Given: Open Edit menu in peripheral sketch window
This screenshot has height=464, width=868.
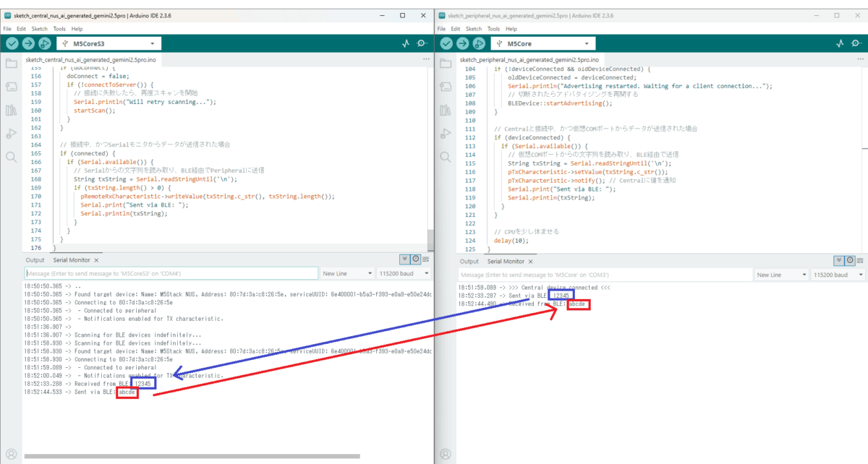Looking at the screenshot, I should click(x=456, y=29).
